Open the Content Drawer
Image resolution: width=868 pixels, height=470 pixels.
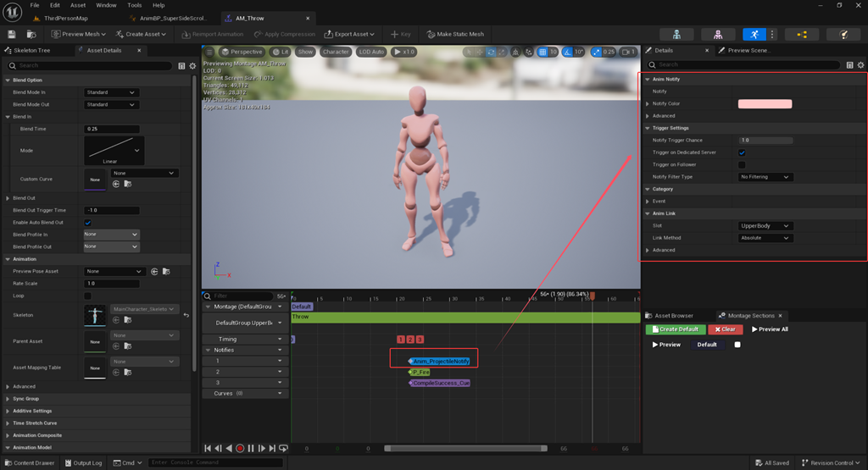tap(30, 463)
